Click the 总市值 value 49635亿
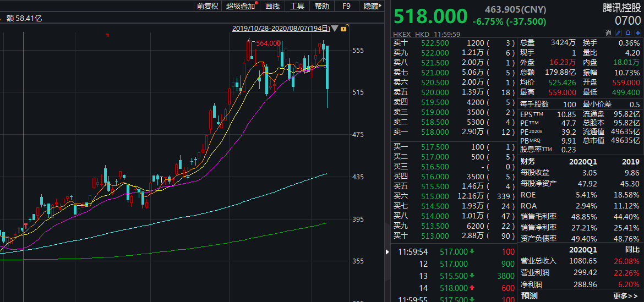644x302 pixels. tap(625, 140)
